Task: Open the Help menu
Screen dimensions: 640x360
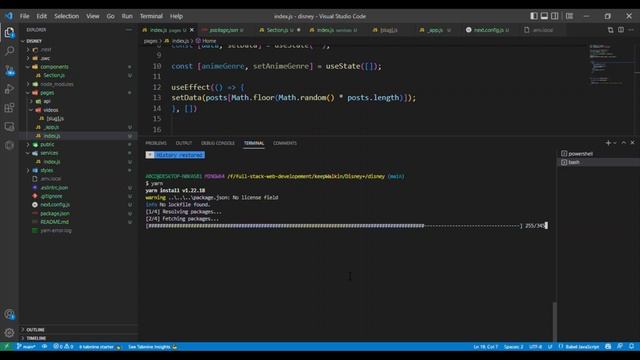Action: (x=176, y=16)
